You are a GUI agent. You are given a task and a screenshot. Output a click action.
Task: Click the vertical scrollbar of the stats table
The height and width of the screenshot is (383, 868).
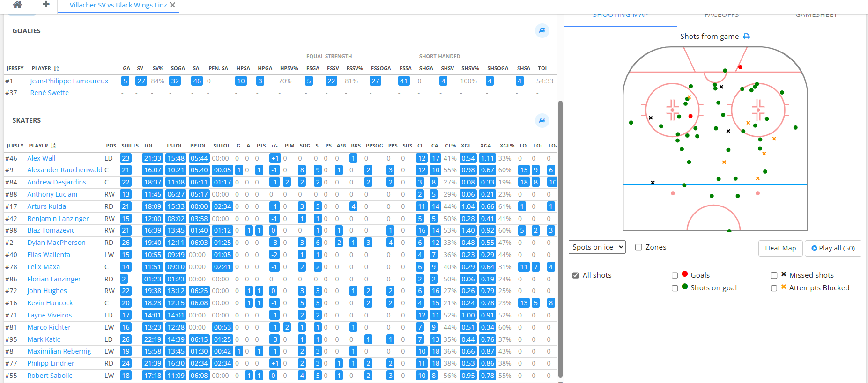point(560,234)
